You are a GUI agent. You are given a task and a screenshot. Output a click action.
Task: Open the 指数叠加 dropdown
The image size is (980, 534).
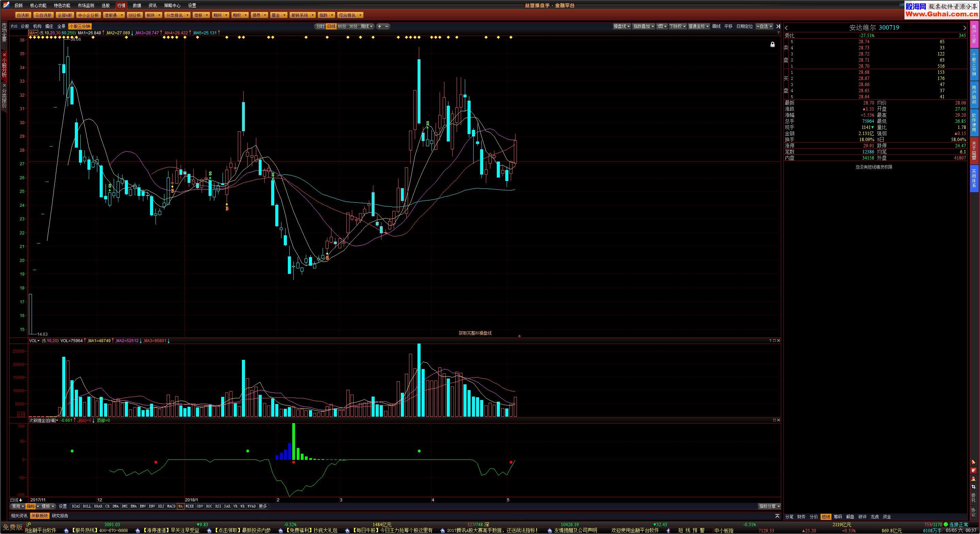(x=643, y=26)
